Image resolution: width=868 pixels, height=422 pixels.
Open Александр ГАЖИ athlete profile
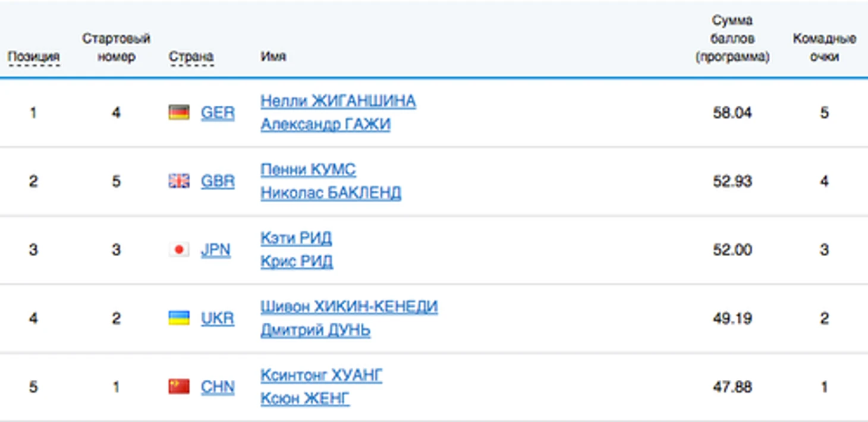325,124
